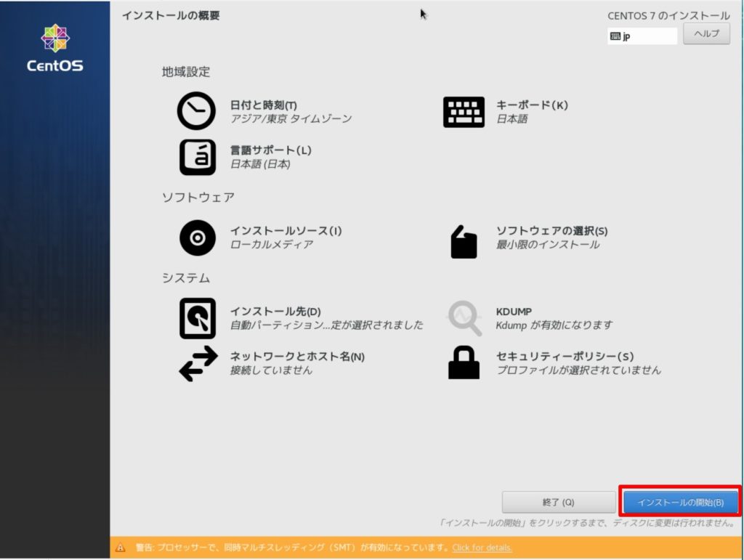Open キーボード(K) settings label

(x=532, y=105)
